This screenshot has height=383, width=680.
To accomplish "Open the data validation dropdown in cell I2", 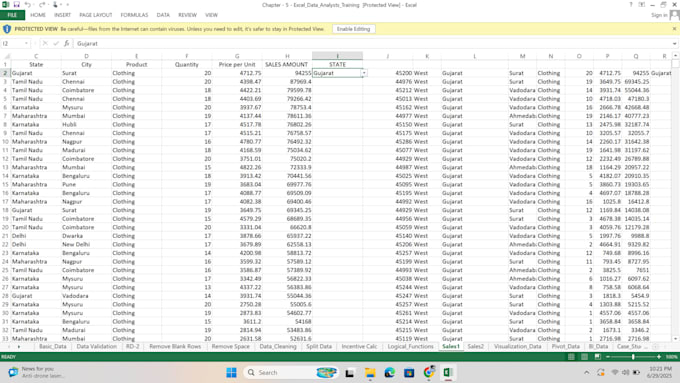I will [x=364, y=73].
